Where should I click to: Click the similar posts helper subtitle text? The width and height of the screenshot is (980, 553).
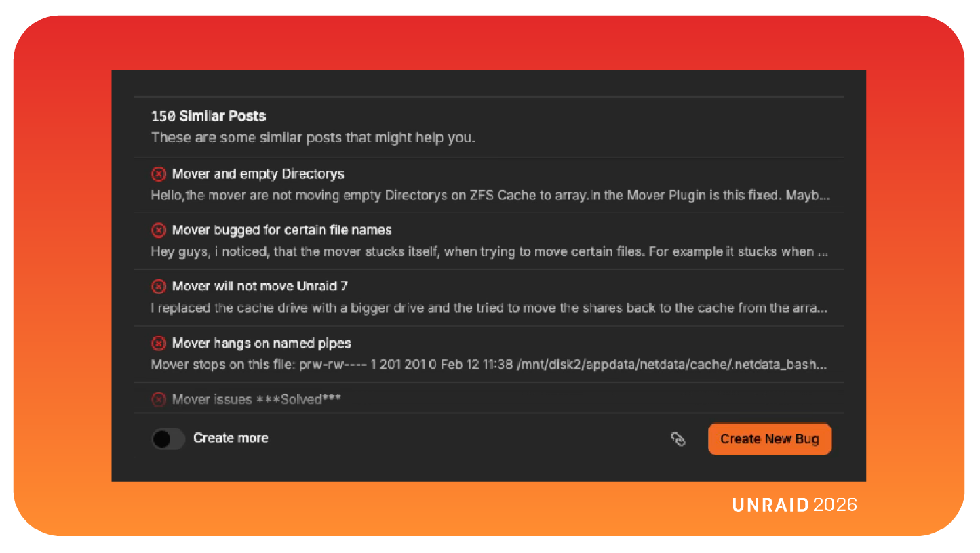(x=313, y=138)
